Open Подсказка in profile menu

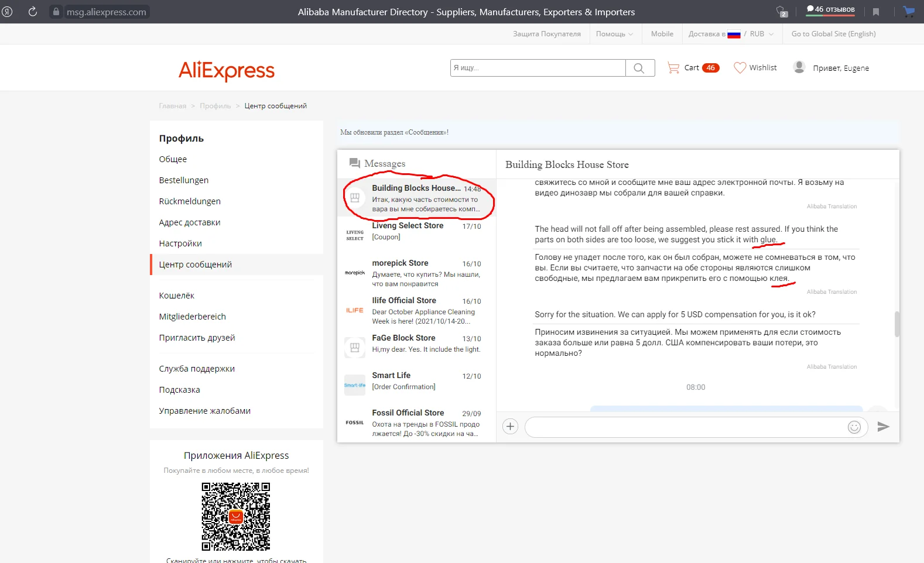click(x=180, y=390)
